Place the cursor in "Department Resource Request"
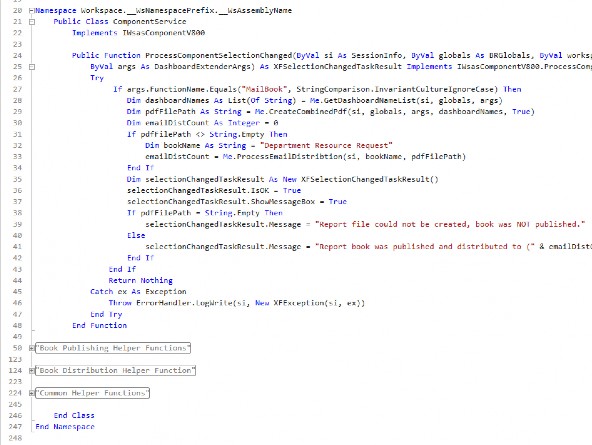 pos(326,146)
